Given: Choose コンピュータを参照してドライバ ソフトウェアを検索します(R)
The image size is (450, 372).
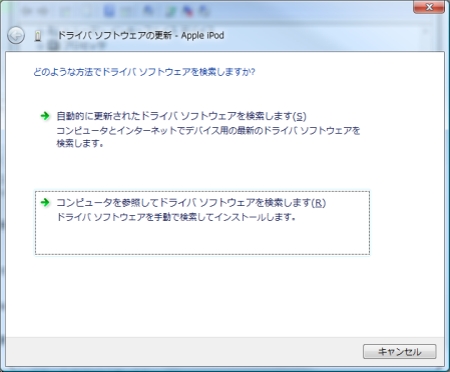Looking at the screenshot, I should (202, 223).
